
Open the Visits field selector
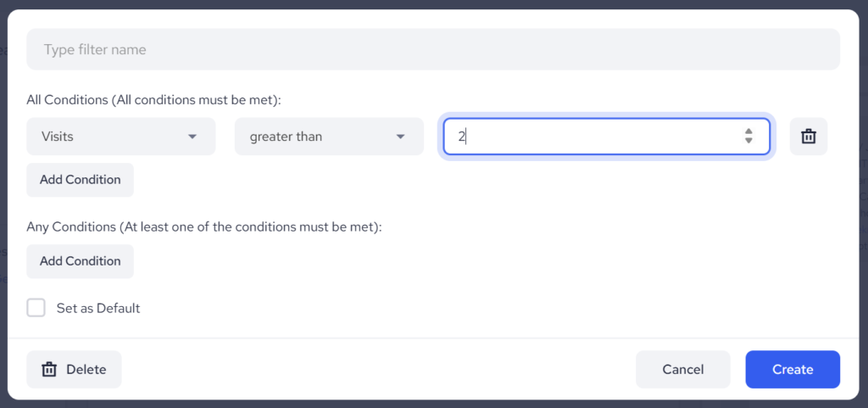click(110, 137)
